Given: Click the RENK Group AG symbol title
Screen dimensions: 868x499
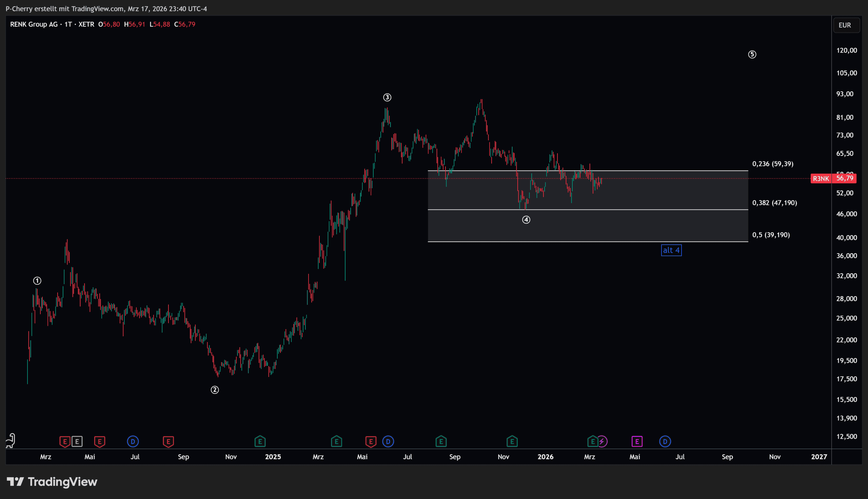Looking at the screenshot, I should tap(34, 24).
